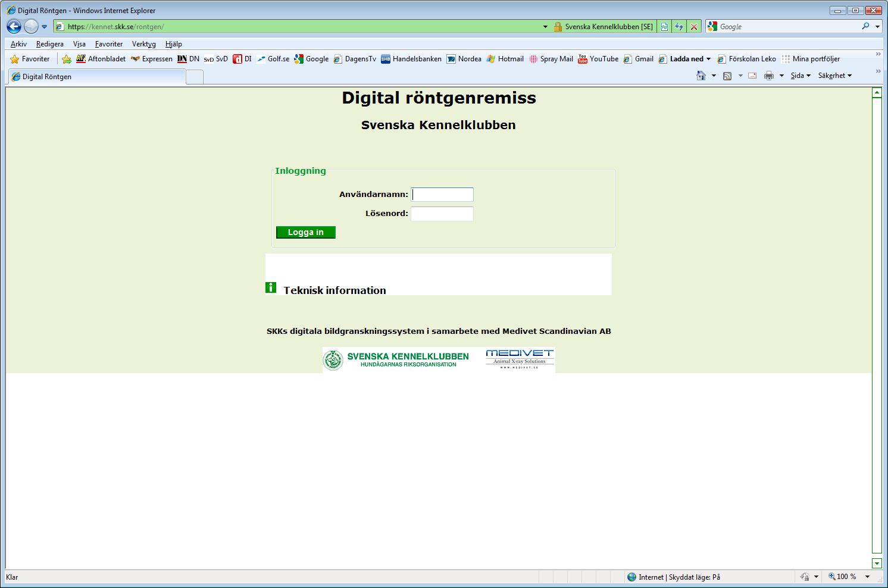Open the Gmail favorite
The image size is (888, 588).
point(638,59)
